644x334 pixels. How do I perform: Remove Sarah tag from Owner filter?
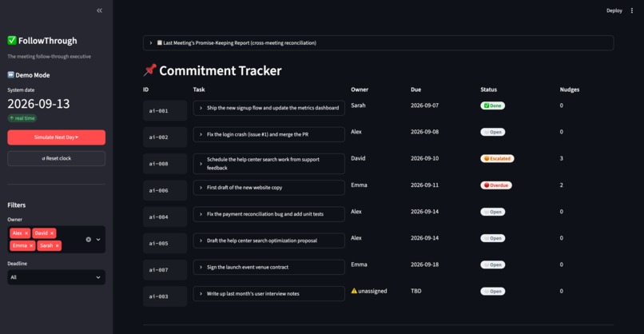pos(57,245)
